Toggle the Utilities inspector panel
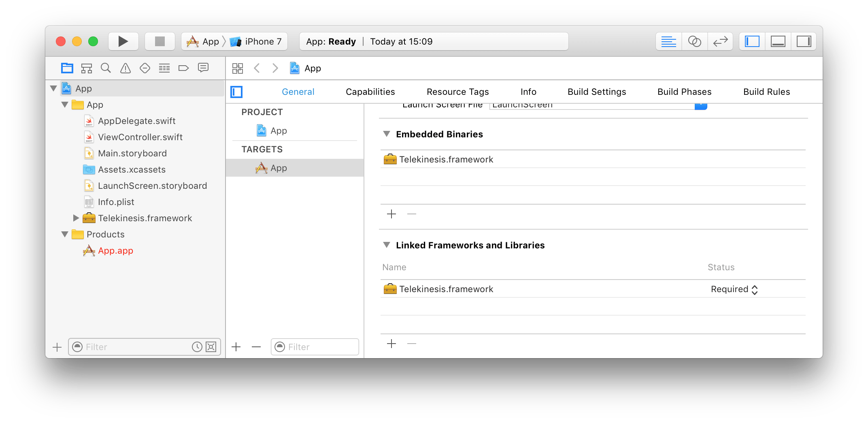 click(804, 41)
